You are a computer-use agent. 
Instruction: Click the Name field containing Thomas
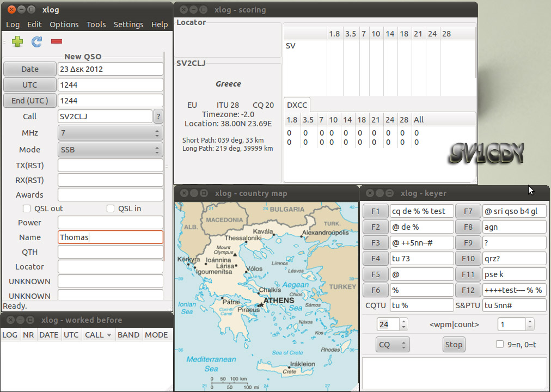pos(110,237)
